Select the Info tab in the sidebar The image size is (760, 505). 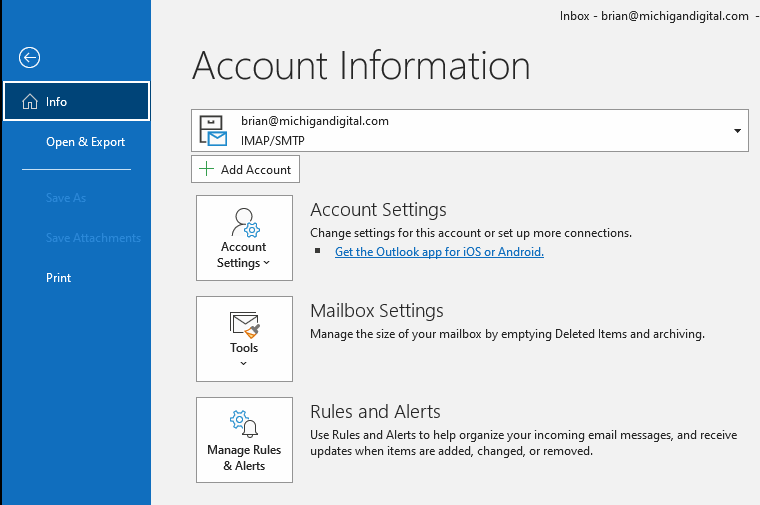pos(57,102)
